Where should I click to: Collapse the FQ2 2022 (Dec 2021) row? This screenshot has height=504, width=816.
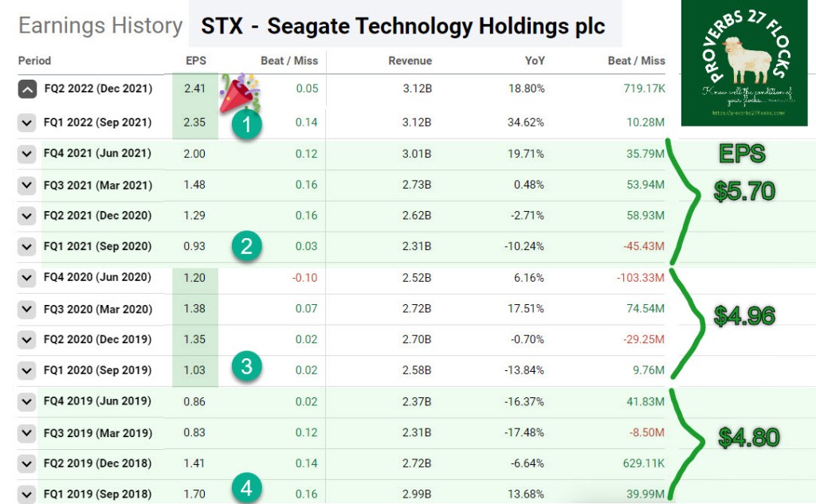[28, 89]
